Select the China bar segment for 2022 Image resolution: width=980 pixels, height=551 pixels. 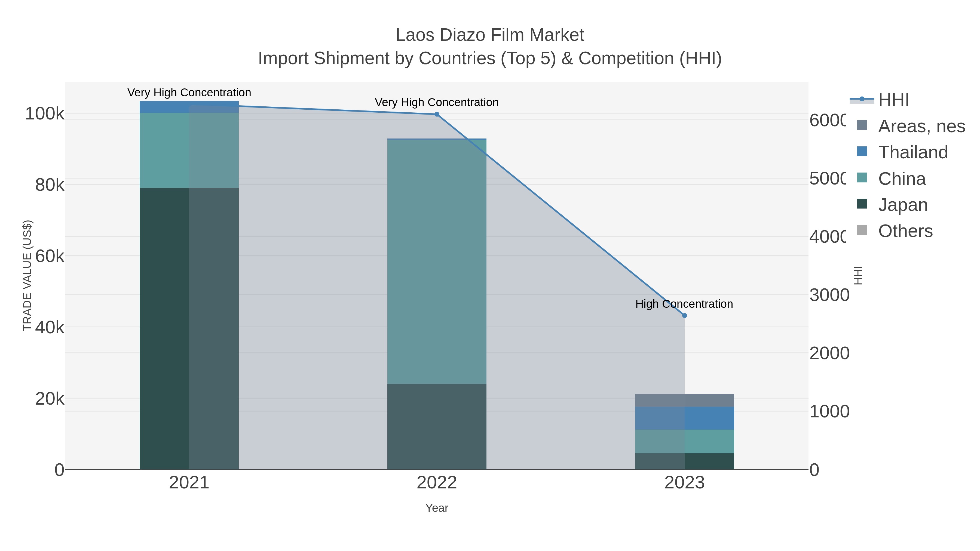[437, 261]
